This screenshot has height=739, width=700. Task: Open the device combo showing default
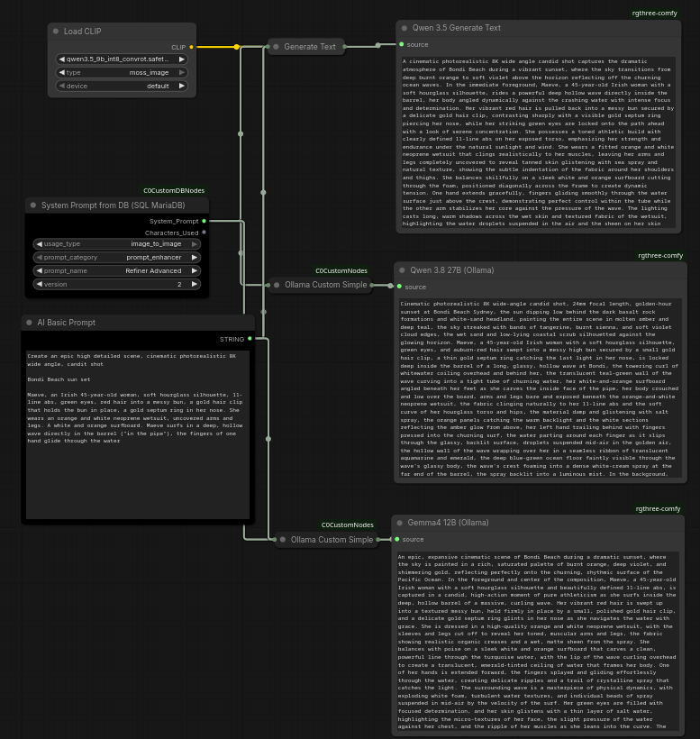[122, 86]
